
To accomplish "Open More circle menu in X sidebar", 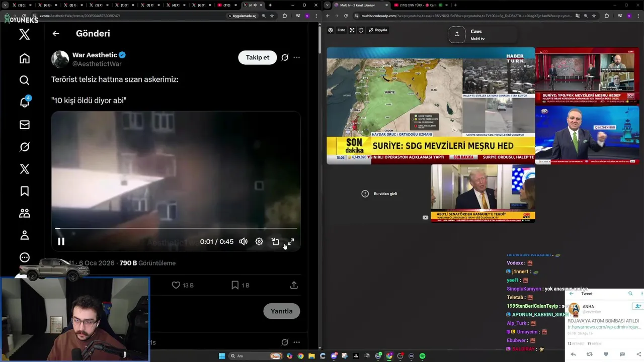I will (25, 257).
